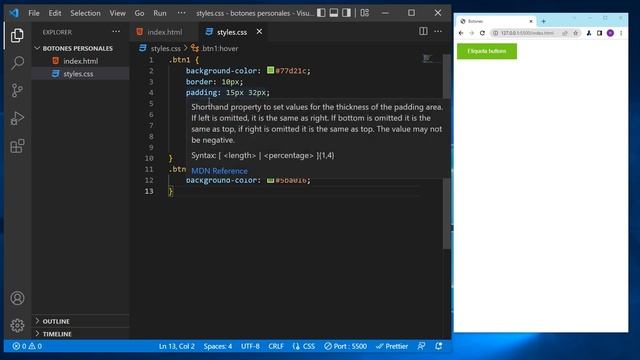Click the VS Code logo icon

tap(14, 13)
